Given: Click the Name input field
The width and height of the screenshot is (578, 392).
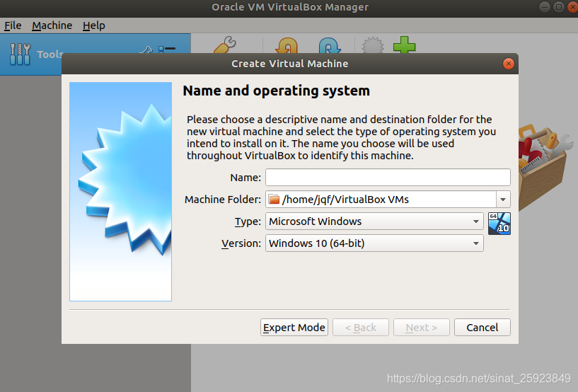Looking at the screenshot, I should [x=388, y=178].
